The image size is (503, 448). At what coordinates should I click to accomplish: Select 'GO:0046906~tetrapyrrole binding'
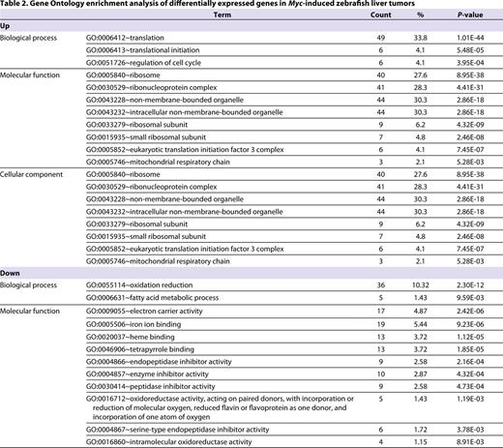pyautogui.click(x=140, y=349)
